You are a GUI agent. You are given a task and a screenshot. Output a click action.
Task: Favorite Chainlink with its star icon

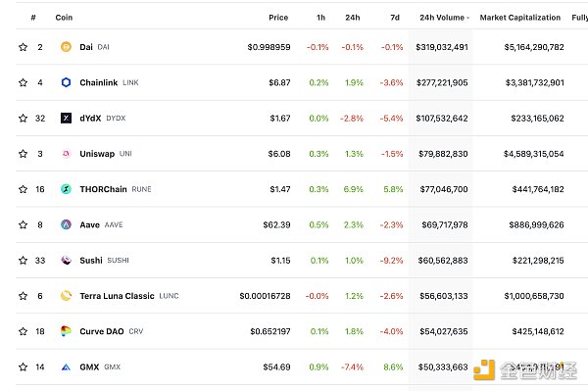click(x=23, y=82)
